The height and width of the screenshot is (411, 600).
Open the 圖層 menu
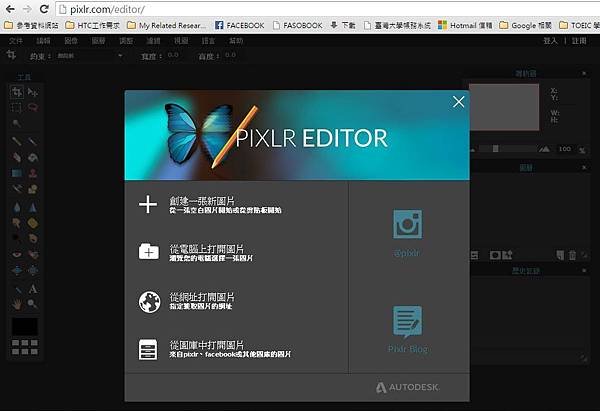pos(98,41)
